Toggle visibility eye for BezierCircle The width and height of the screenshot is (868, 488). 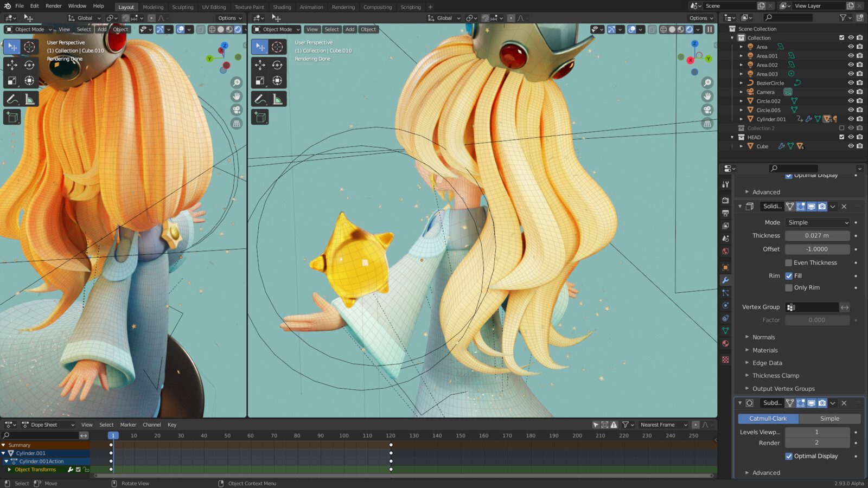point(851,83)
